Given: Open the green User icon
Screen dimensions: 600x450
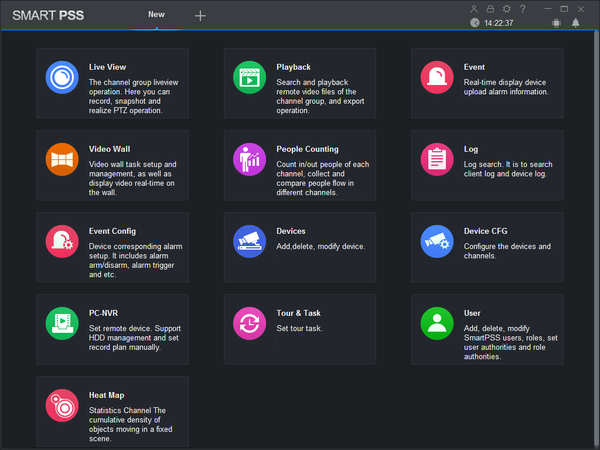Looking at the screenshot, I should tap(437, 323).
